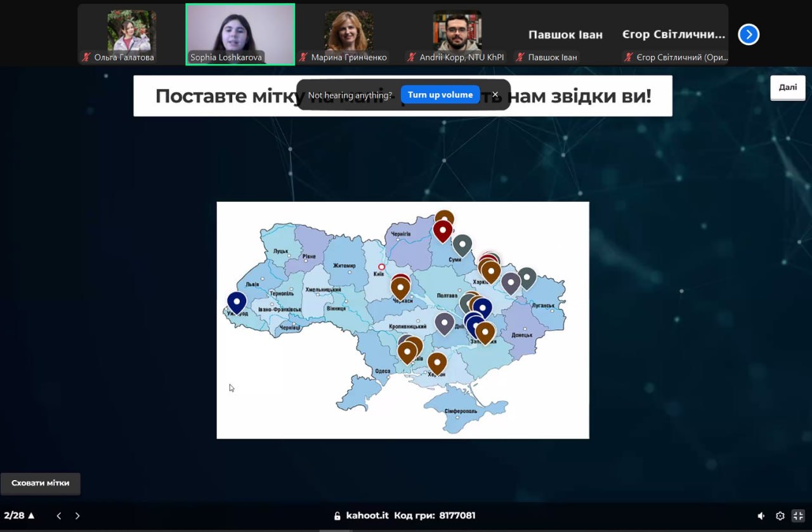Click the muted mic icon for Єгор Світличний
The height and width of the screenshot is (532, 812).
click(629, 57)
